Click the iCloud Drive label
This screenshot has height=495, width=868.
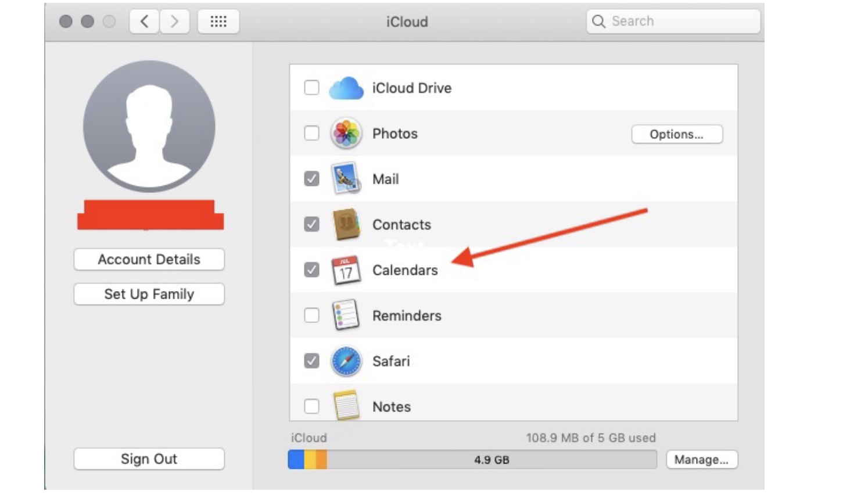412,88
